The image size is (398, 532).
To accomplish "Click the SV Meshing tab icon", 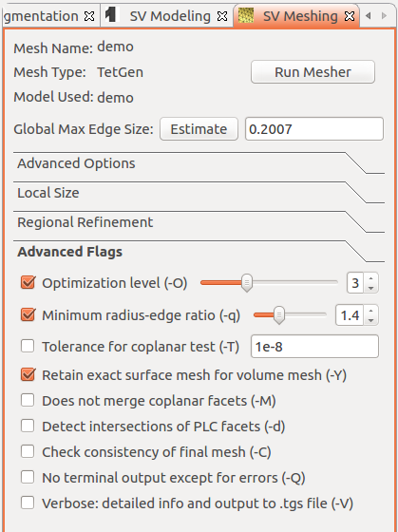I will (246, 15).
